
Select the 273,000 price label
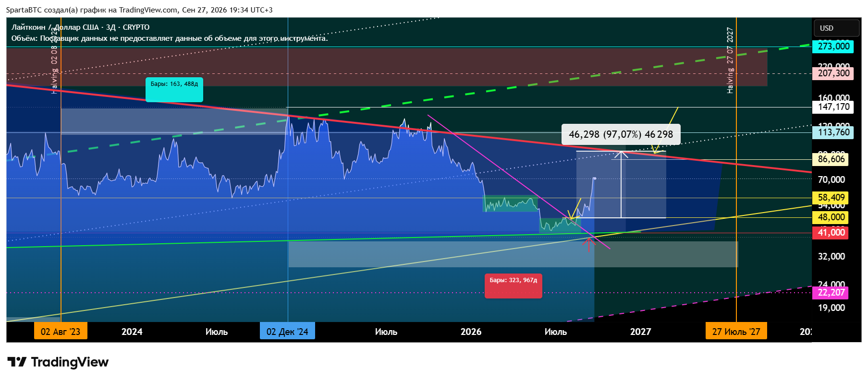coord(832,47)
